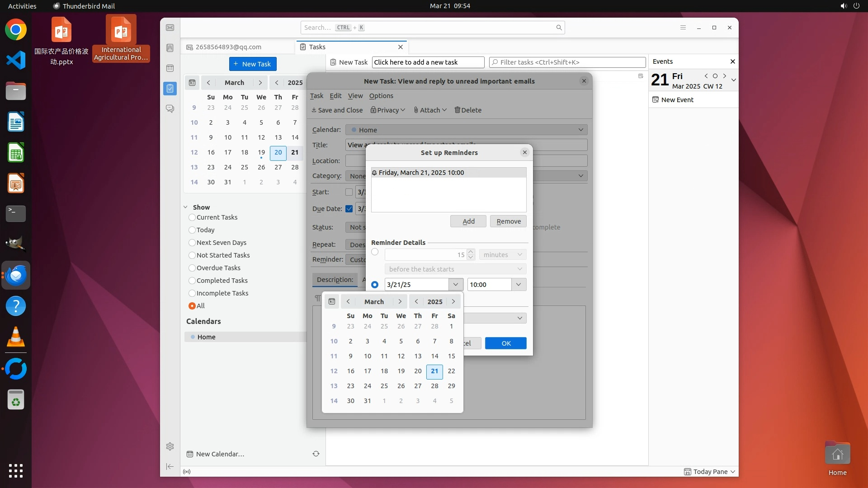The image size is (868, 488).
Task: Open Thunderbird settings gear icon
Action: pyautogui.click(x=170, y=446)
